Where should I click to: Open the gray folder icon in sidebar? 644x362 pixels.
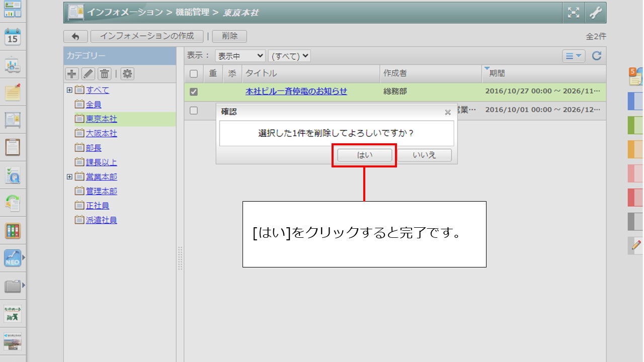coord(13,286)
